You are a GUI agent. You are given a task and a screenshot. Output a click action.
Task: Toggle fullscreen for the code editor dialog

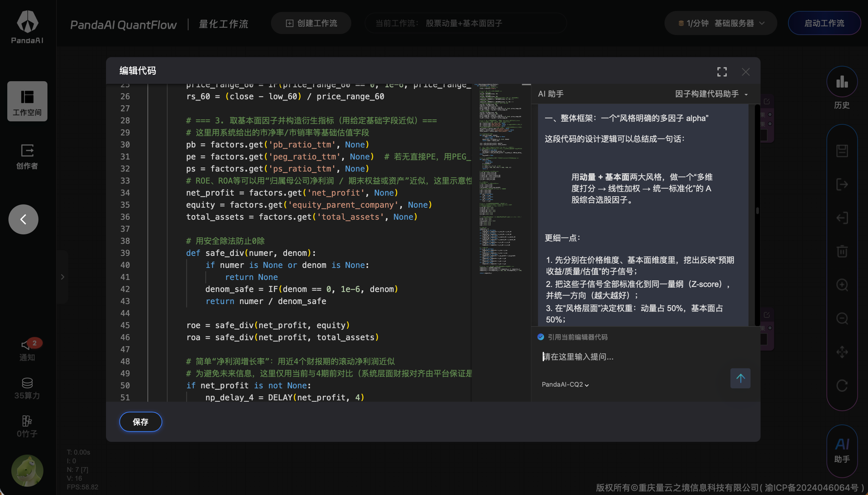[722, 72]
